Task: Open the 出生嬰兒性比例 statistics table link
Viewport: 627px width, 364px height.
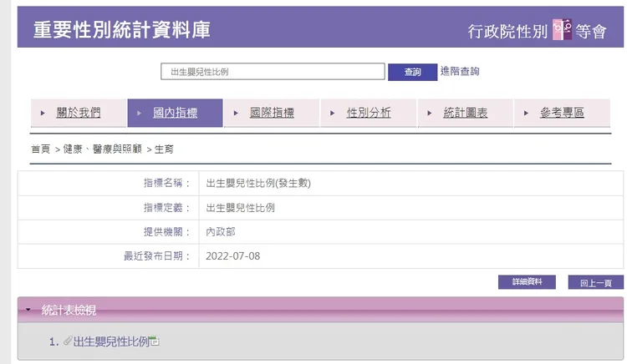Action: [111, 341]
